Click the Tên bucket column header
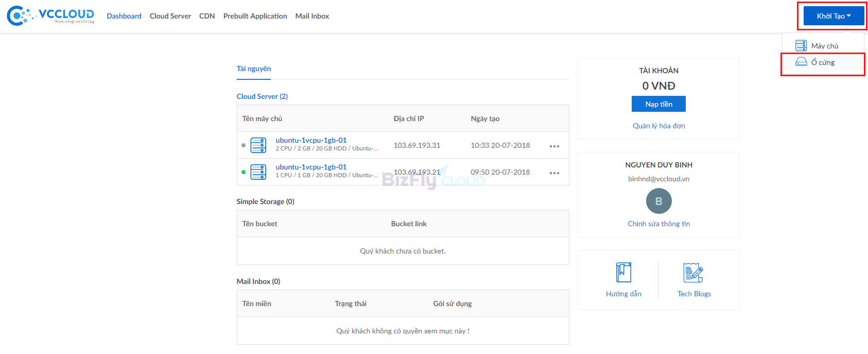This screenshot has height=354, width=868. coord(259,224)
